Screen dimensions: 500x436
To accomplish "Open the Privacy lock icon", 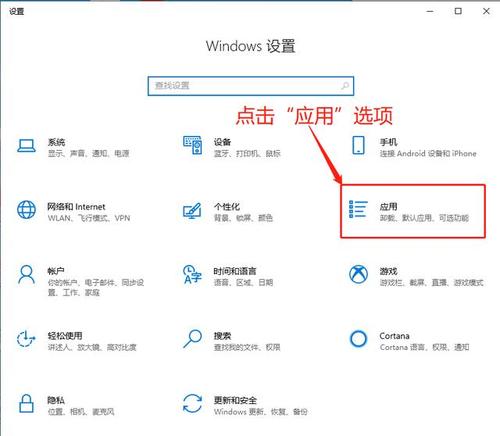I will (26, 403).
